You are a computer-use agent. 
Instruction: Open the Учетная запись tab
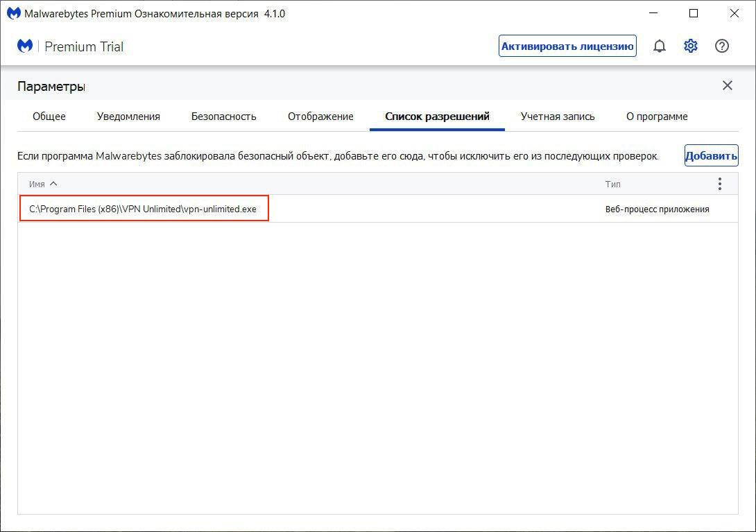[x=558, y=117]
